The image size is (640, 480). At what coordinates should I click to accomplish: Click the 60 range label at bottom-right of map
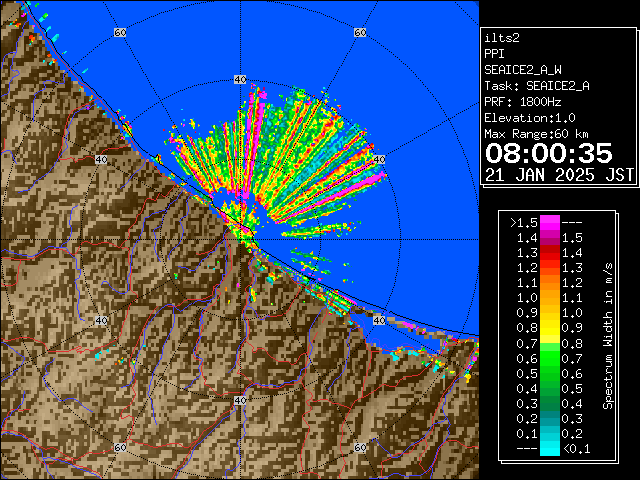(x=360, y=447)
